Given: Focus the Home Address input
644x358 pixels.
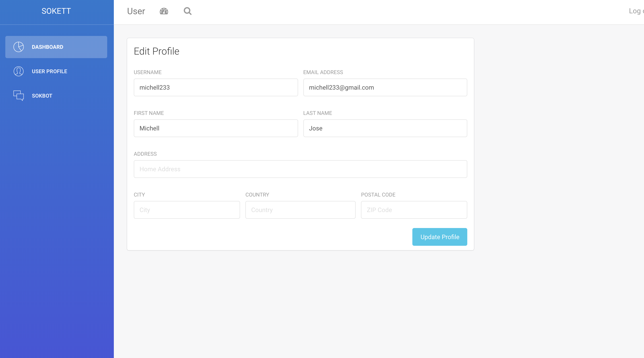Looking at the screenshot, I should click(300, 169).
